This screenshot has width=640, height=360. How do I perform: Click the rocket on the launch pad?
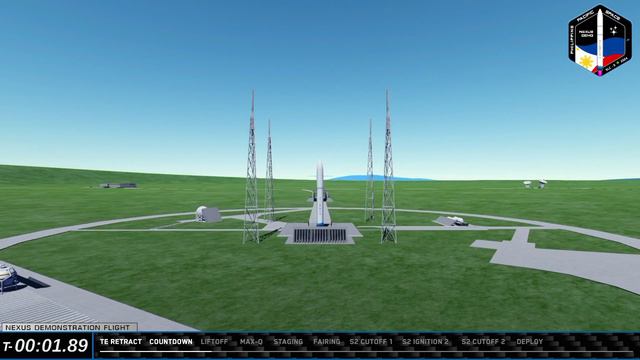click(x=320, y=194)
